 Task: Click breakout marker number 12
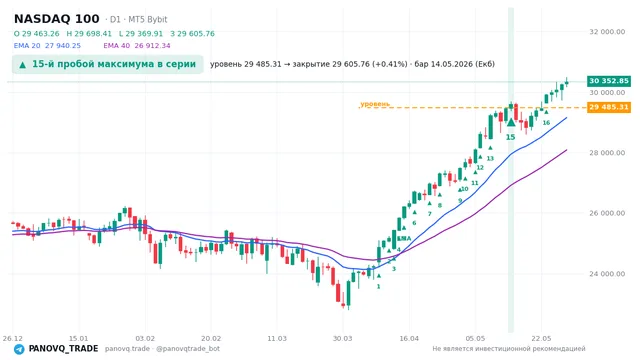tap(480, 167)
